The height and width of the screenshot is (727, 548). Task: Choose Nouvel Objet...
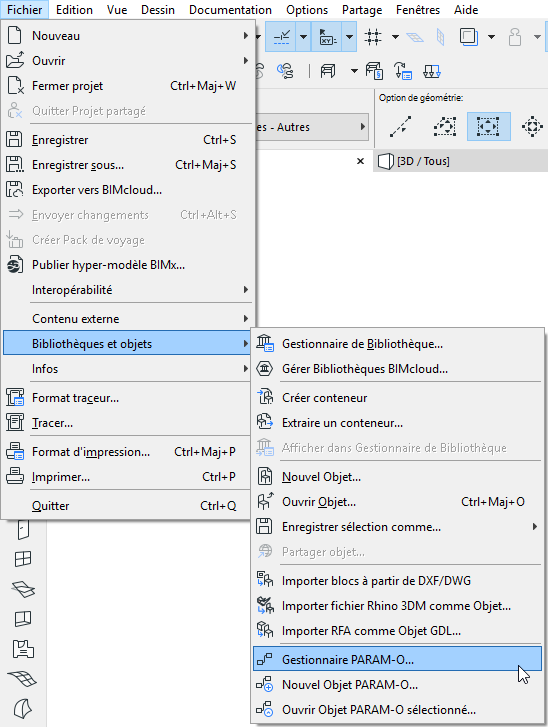(397, 477)
